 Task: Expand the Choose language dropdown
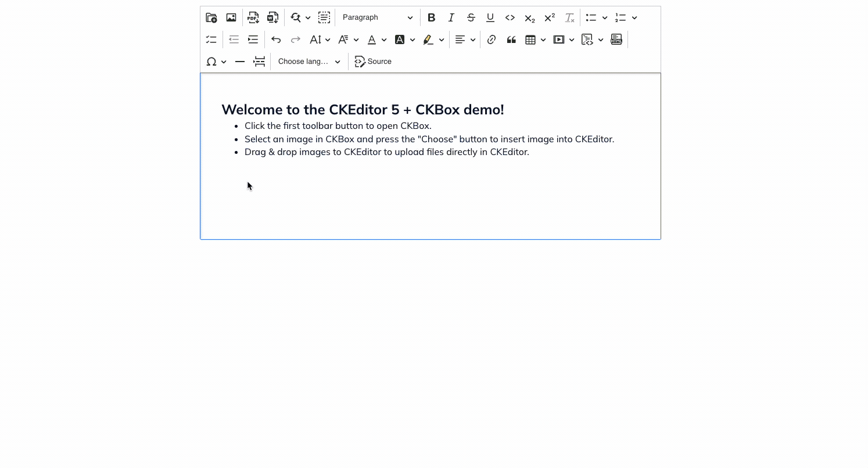click(309, 62)
